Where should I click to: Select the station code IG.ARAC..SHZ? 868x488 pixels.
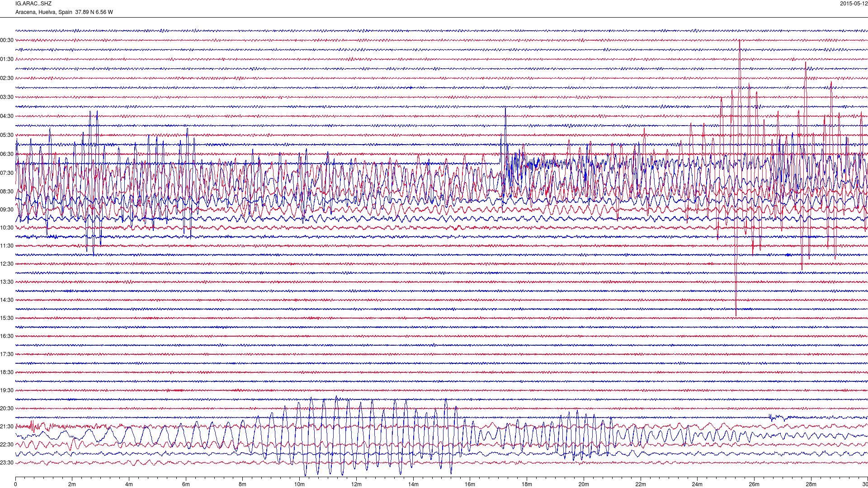(x=33, y=4)
